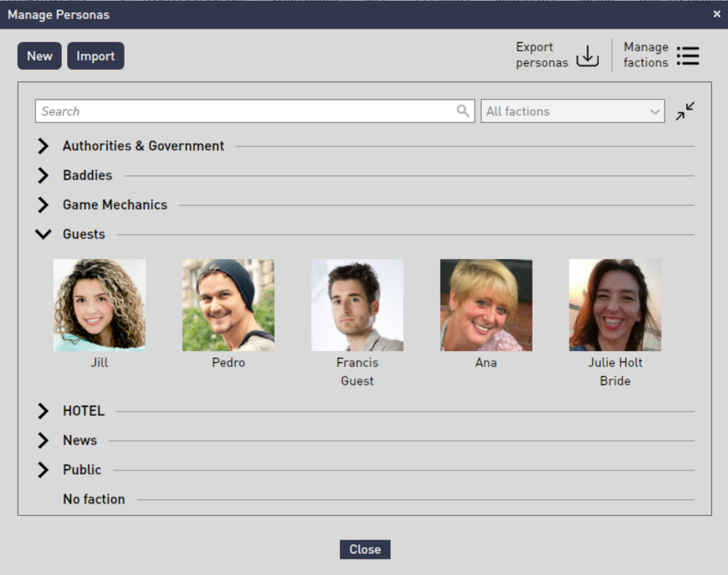The width and height of the screenshot is (728, 575).
Task: Expand the Baddies faction
Action: 43,175
